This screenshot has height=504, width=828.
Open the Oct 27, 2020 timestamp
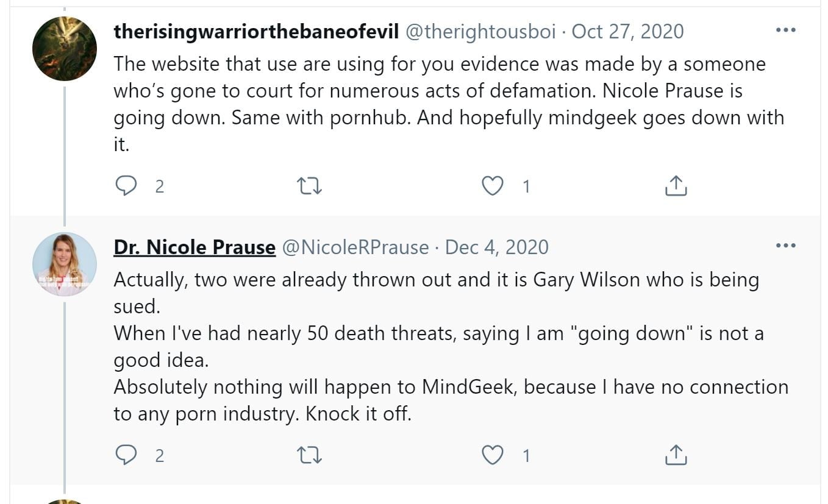(x=628, y=32)
